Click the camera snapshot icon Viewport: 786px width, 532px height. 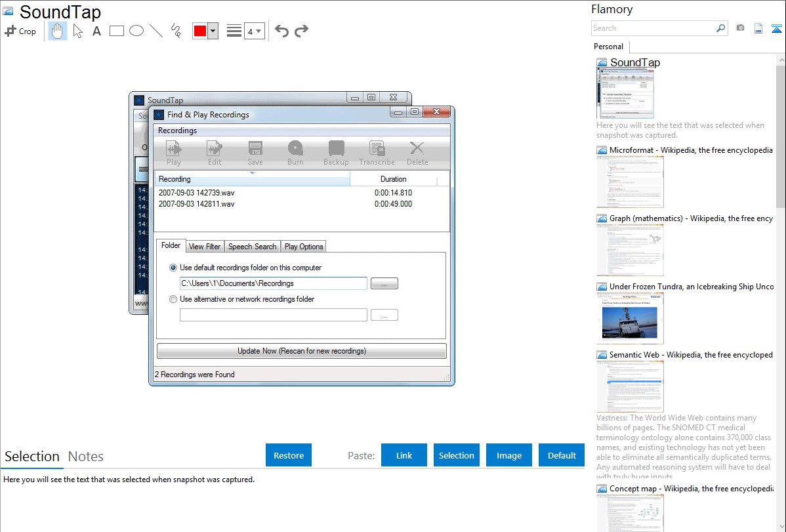[740, 28]
